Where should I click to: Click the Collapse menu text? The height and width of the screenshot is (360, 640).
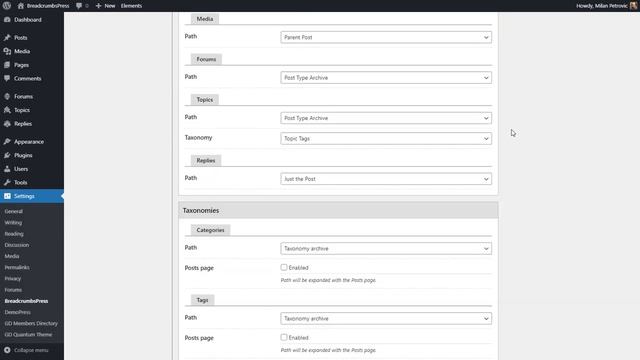point(31,350)
